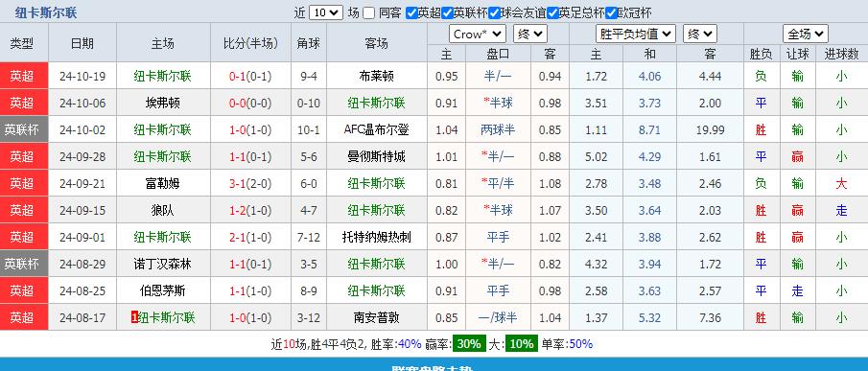The width and height of the screenshot is (868, 371).
Task: Click the 2-1(1-0) score versus 托特纳姆热刺
Action: coord(250,237)
